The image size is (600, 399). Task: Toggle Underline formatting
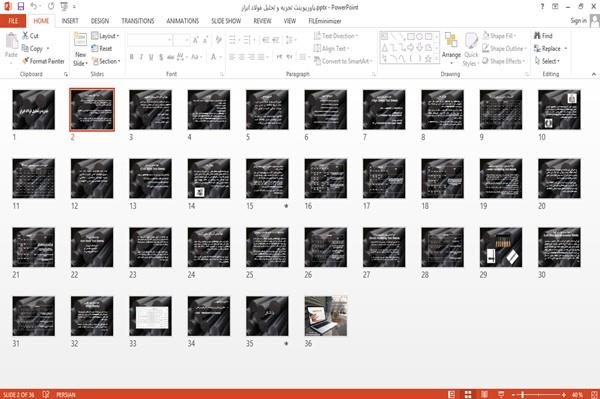point(151,57)
